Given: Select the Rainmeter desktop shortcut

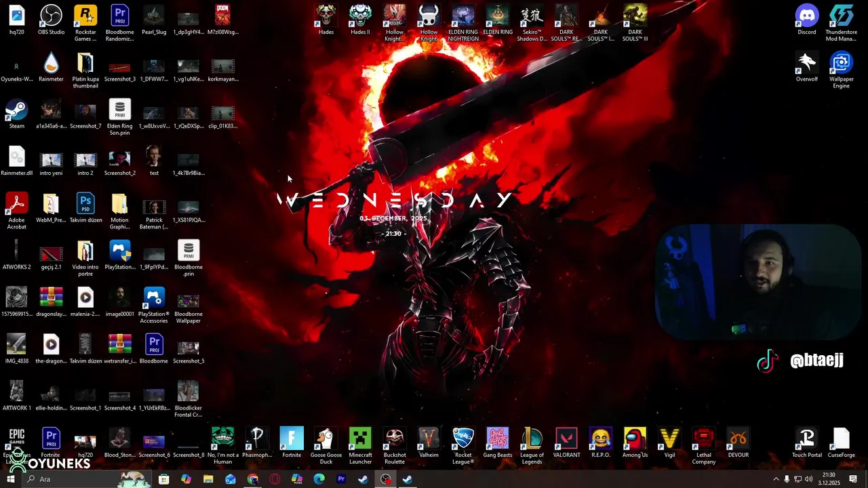Looking at the screenshot, I should tap(51, 67).
